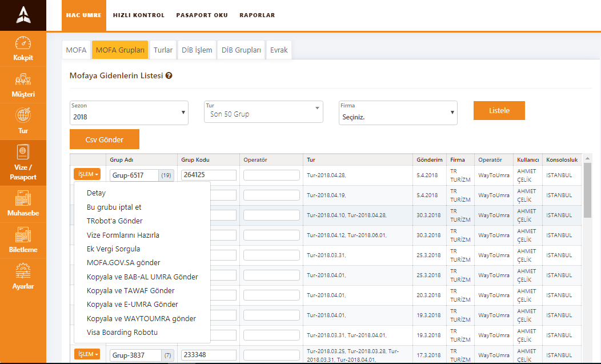Switch to MOFA tab
This screenshot has height=364, width=601.
(77, 50)
